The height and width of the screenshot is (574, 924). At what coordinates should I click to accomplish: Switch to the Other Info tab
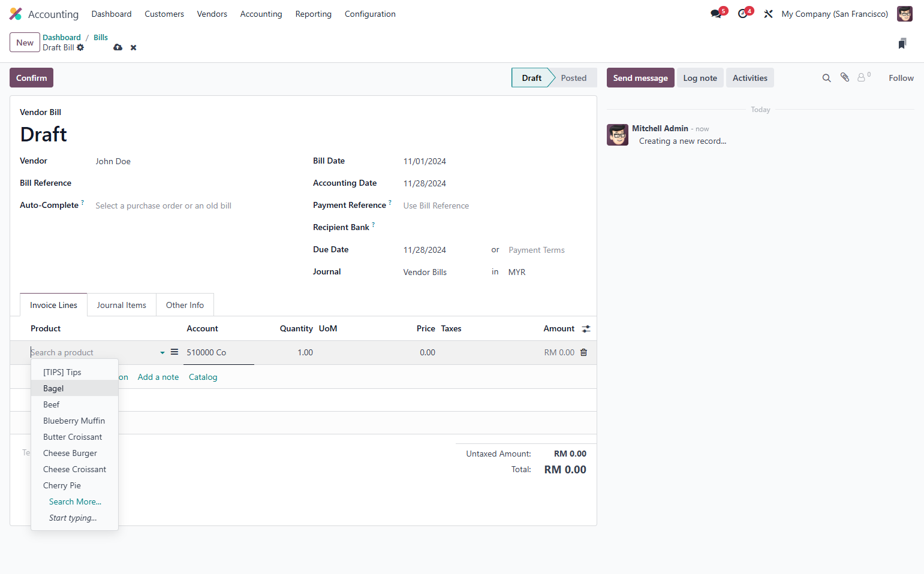[x=185, y=305]
